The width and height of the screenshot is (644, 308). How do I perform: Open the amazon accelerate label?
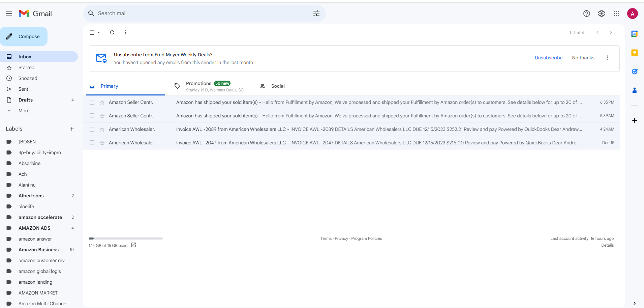[39, 217]
